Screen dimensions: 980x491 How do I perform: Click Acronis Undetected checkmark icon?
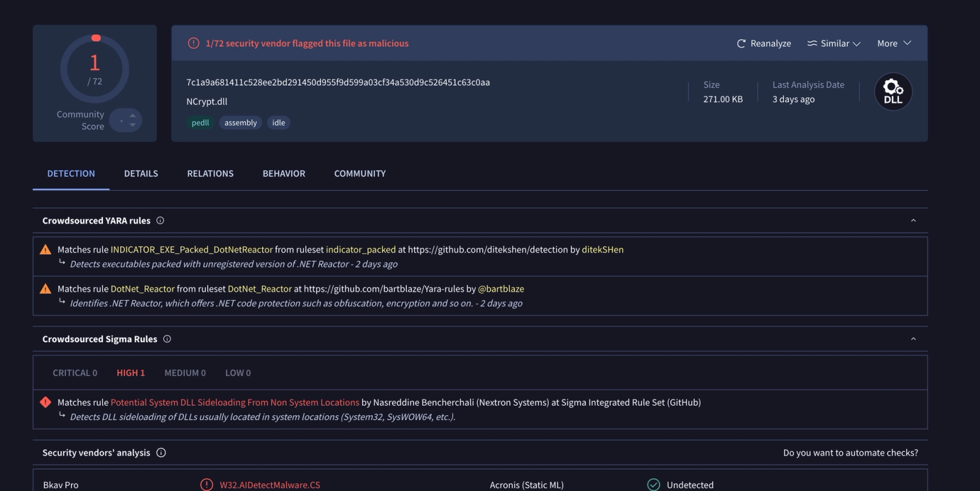(654, 485)
